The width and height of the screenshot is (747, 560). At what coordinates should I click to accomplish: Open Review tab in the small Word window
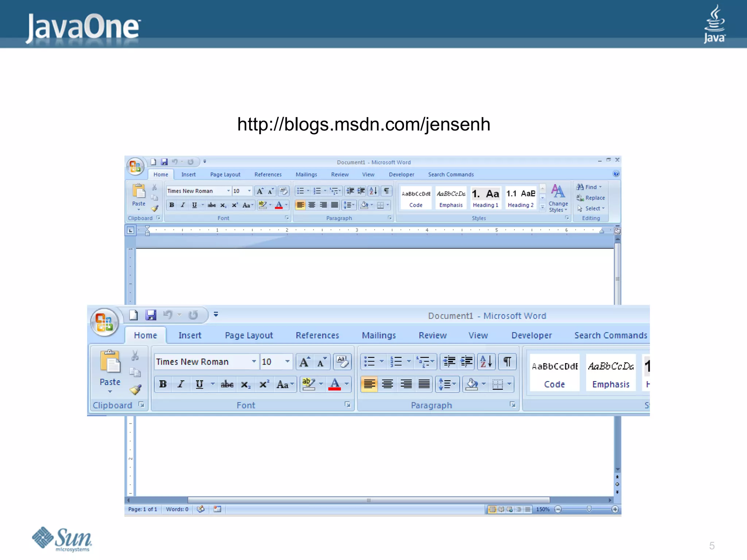coord(340,175)
